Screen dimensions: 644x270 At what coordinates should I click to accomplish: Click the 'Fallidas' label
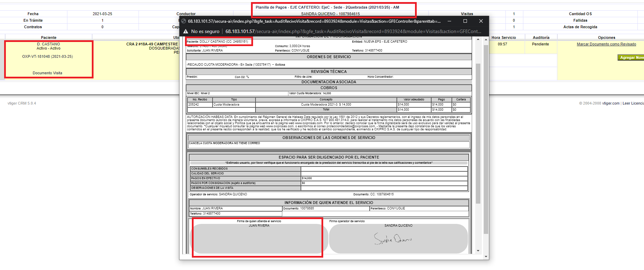(580, 20)
